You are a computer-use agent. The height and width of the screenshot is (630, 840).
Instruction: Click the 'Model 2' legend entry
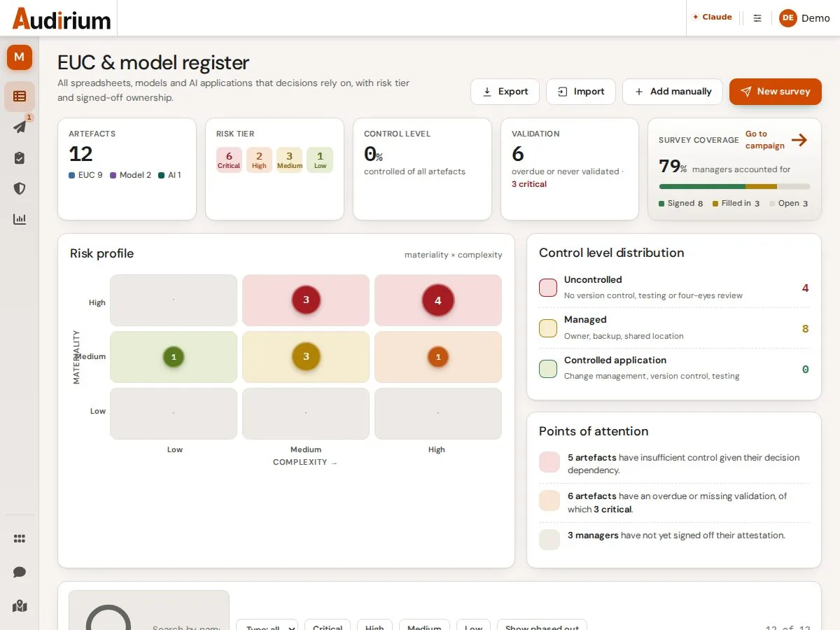tap(130, 175)
